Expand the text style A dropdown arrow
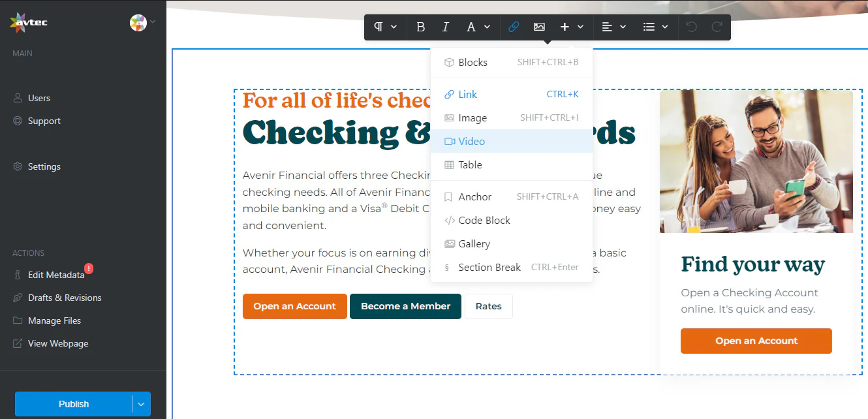The height and width of the screenshot is (419, 868). click(487, 27)
